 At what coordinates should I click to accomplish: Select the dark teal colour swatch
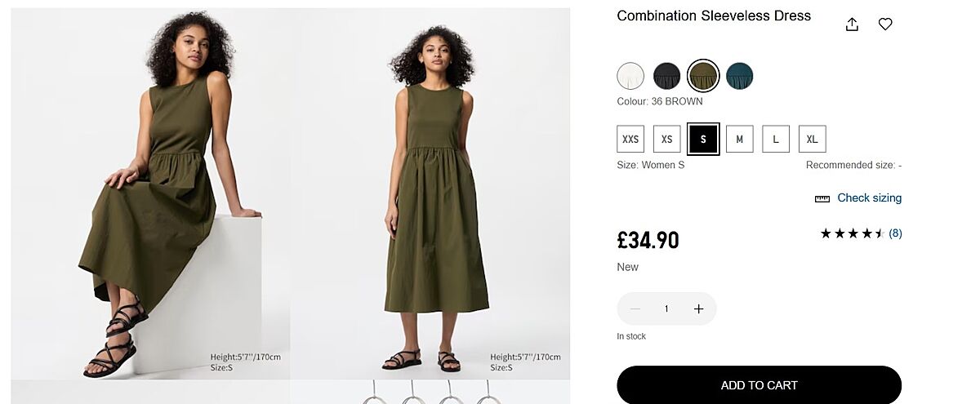point(739,76)
